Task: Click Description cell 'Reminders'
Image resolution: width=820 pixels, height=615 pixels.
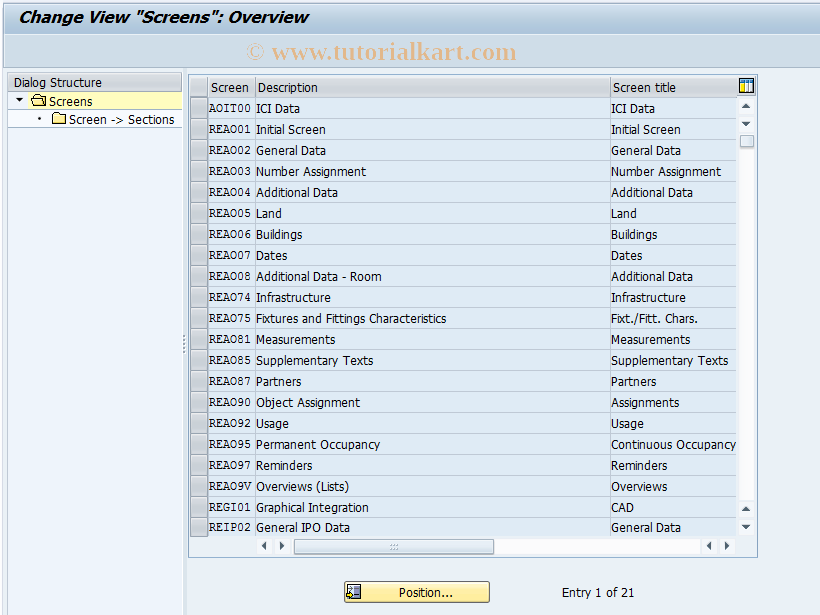Action: coord(432,465)
